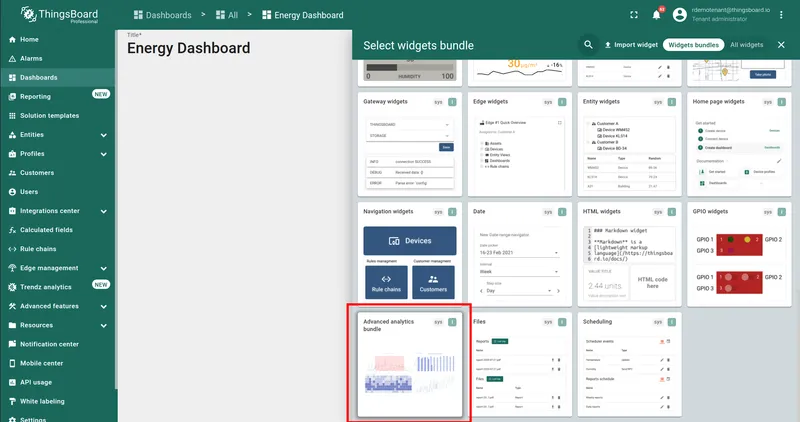Open the Gateway widgets bundle

[x=410, y=144]
